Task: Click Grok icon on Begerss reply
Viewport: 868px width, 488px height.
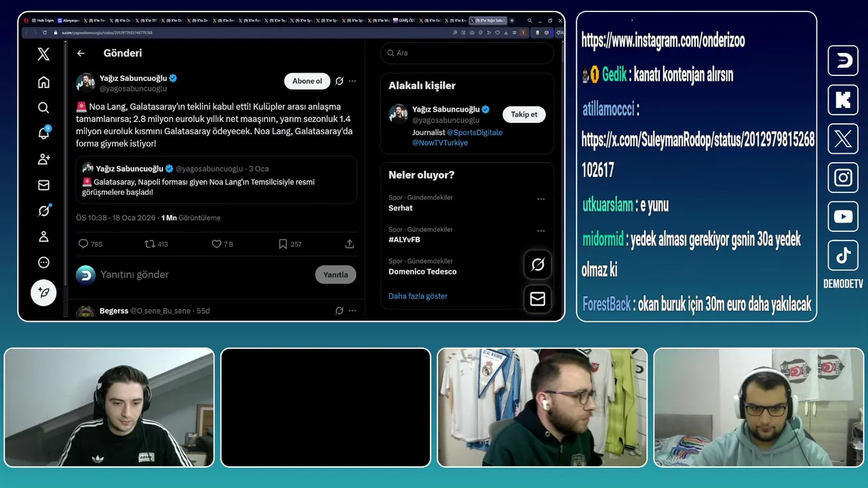Action: tap(340, 311)
